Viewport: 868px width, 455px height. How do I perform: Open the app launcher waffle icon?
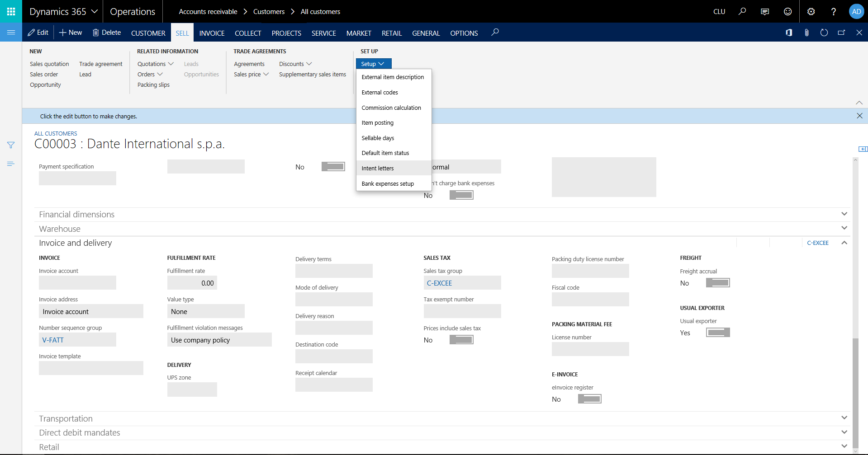tap(11, 11)
